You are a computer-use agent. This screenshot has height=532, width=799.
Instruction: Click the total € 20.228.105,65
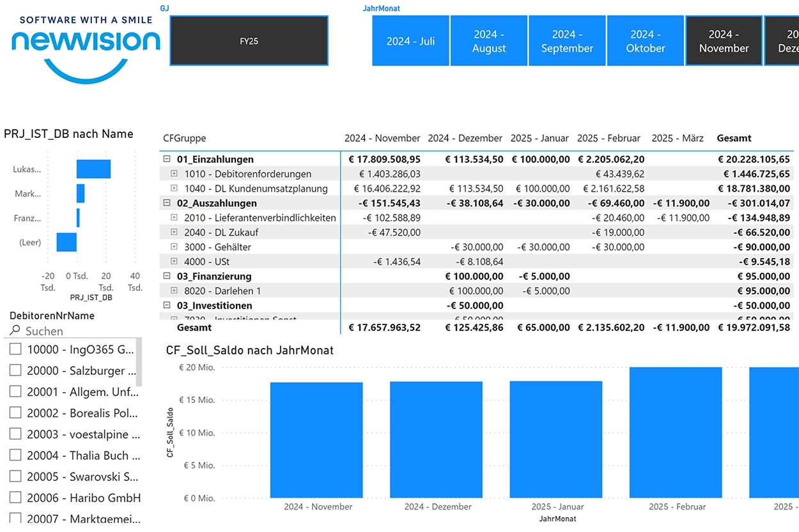point(754,160)
